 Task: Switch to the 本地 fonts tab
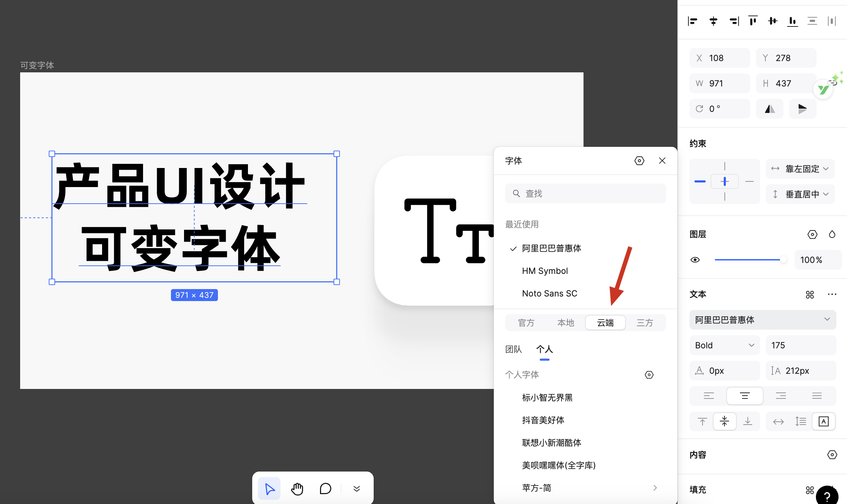click(x=565, y=323)
